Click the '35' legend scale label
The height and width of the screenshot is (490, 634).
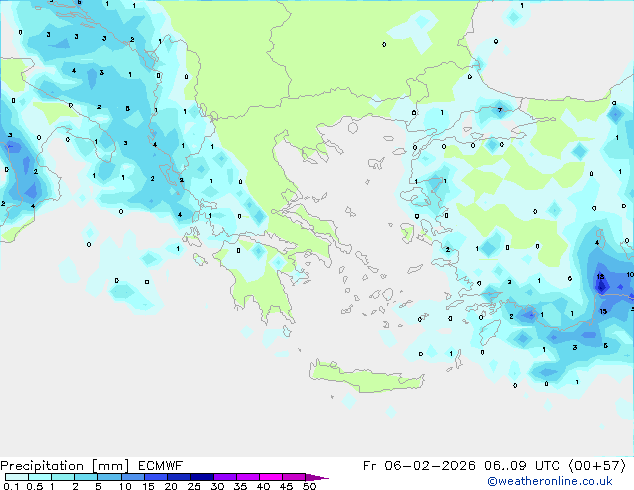point(240,486)
